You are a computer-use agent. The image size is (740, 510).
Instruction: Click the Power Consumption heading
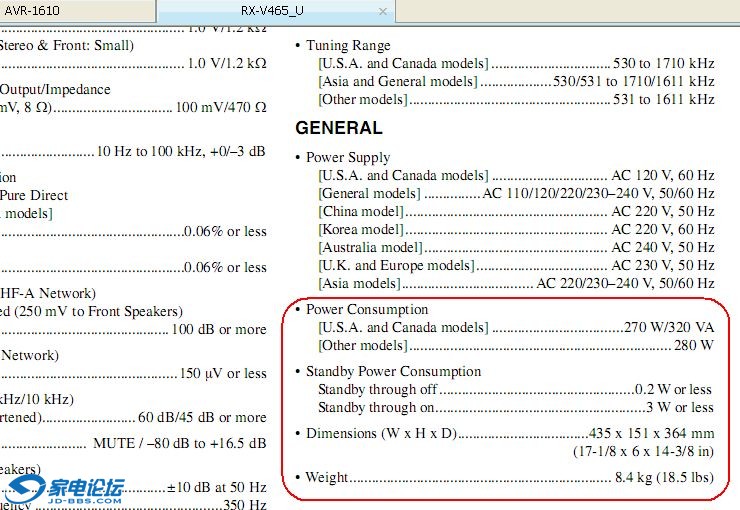(367, 309)
